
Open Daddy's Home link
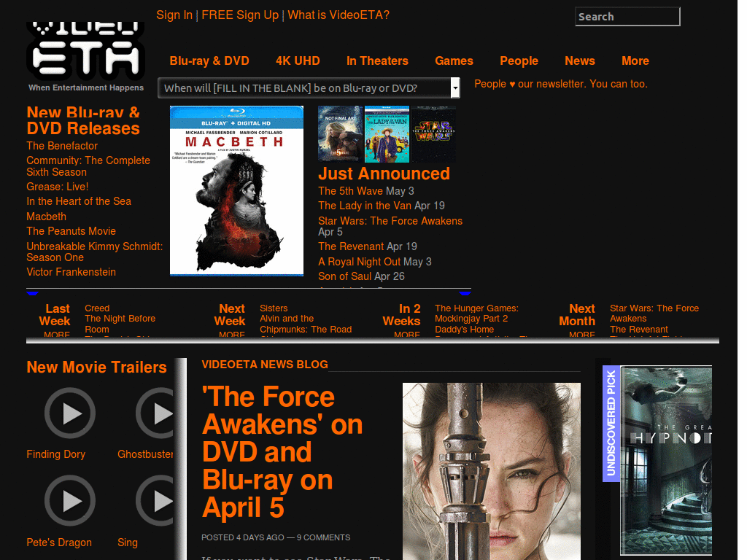pos(464,330)
